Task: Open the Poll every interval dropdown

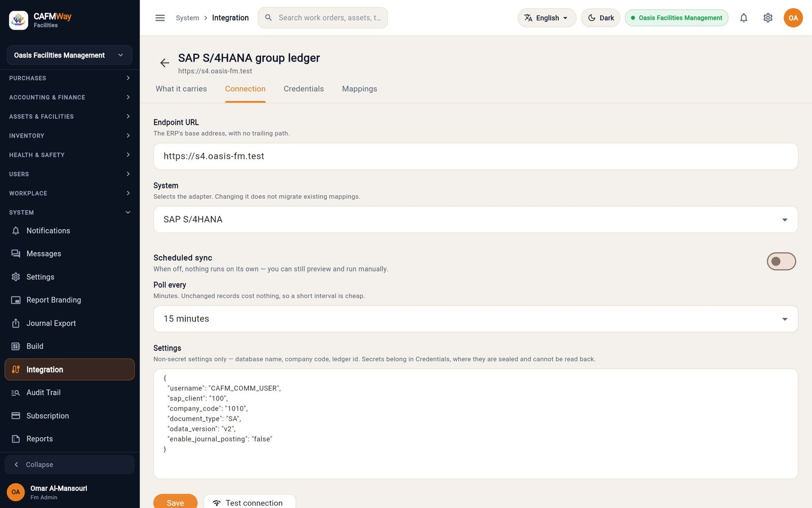Action: (x=476, y=319)
